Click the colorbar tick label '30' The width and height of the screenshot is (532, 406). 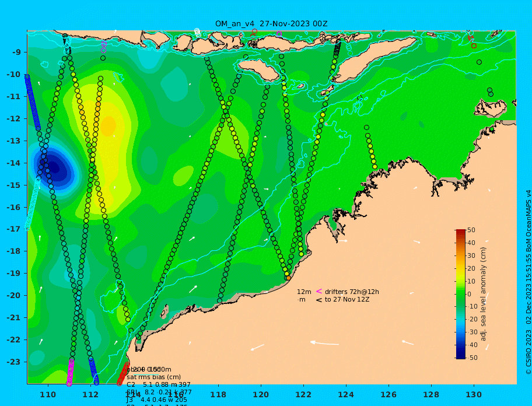coord(471,256)
